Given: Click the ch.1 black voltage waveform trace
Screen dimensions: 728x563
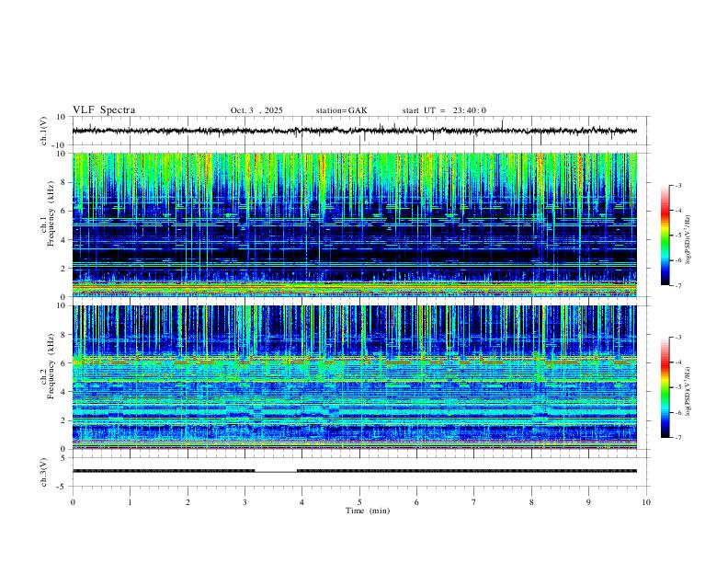Looking at the screenshot, I should 354,131.
